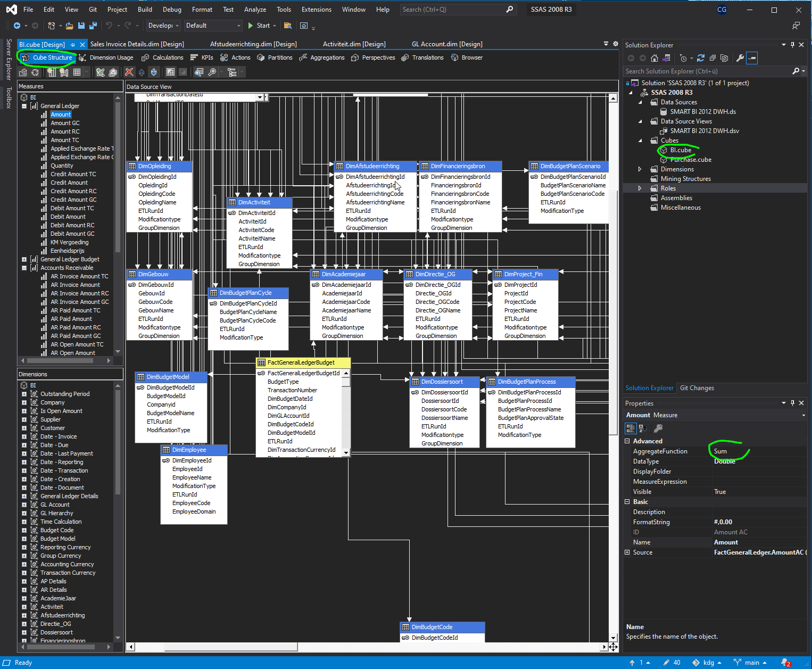
Task: Click the Live Share icon in title bar
Action: pos(796,26)
